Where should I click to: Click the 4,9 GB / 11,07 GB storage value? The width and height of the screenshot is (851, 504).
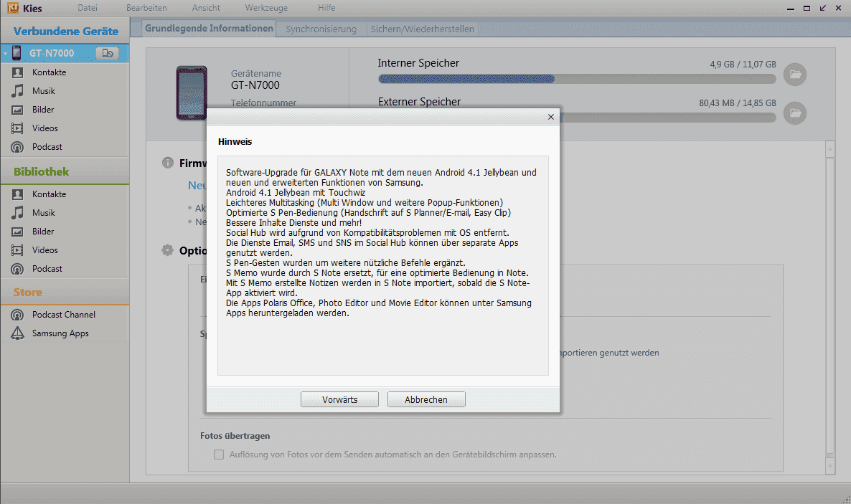click(743, 64)
